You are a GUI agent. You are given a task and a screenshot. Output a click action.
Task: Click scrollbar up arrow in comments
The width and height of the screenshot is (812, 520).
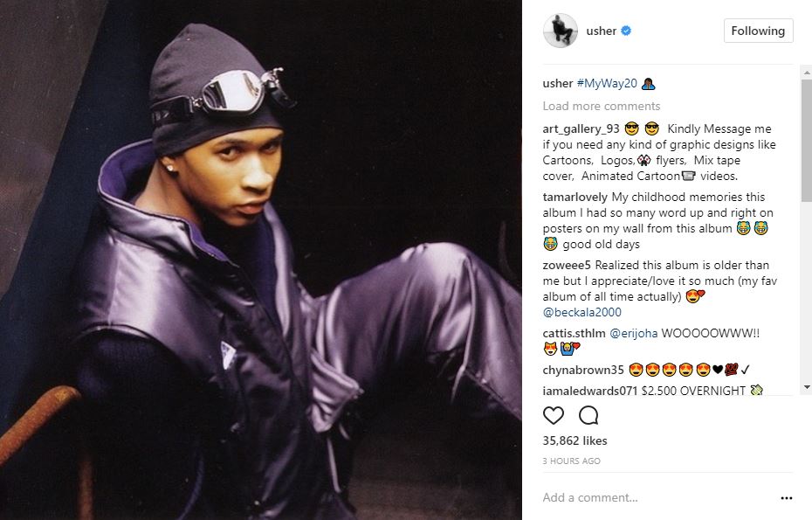pos(806,73)
